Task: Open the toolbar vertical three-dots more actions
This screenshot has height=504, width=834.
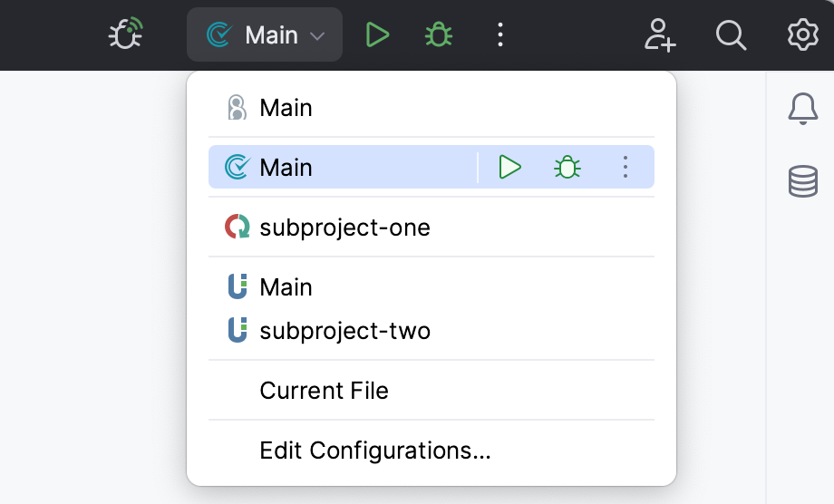Action: tap(500, 35)
